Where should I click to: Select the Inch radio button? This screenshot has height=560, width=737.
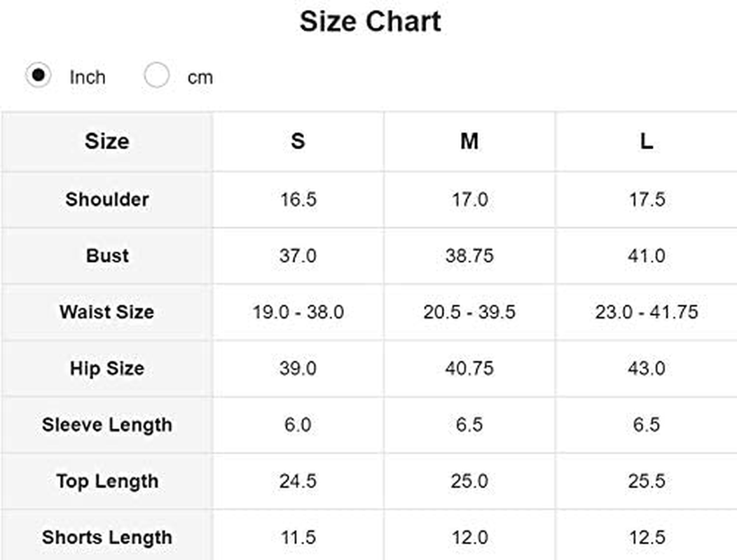(38, 75)
